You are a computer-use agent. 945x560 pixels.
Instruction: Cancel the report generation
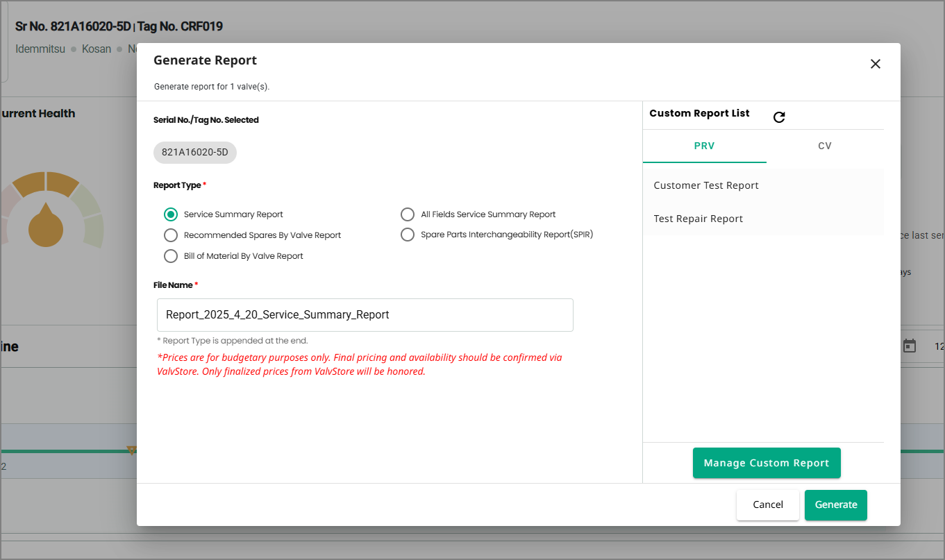768,504
